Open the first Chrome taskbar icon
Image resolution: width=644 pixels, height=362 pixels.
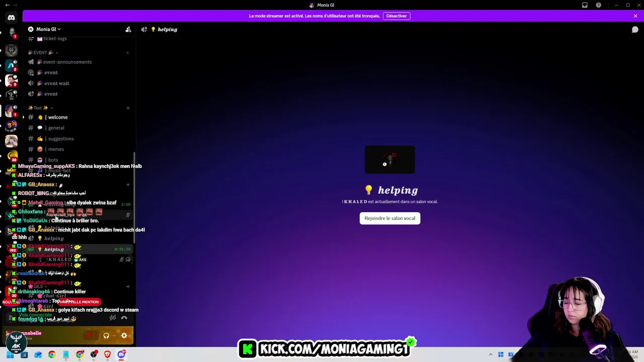52,355
